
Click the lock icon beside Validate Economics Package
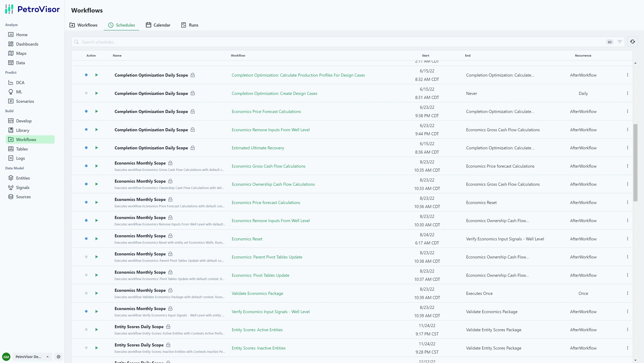pos(170,290)
